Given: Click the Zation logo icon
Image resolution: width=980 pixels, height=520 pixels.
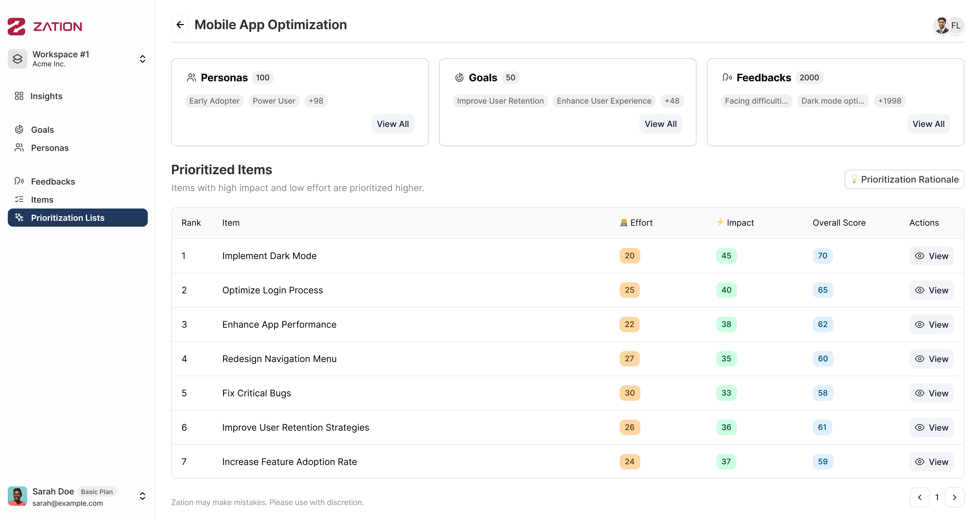Looking at the screenshot, I should point(17,26).
